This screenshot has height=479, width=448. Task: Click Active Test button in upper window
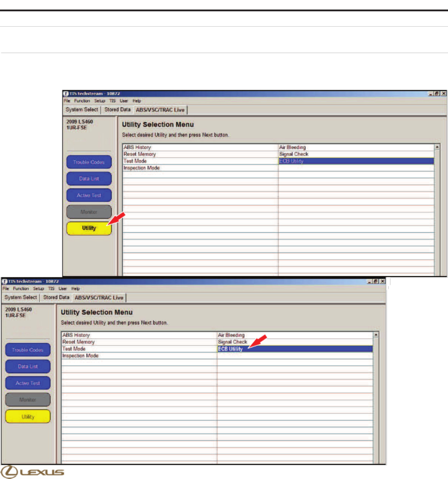89,195
